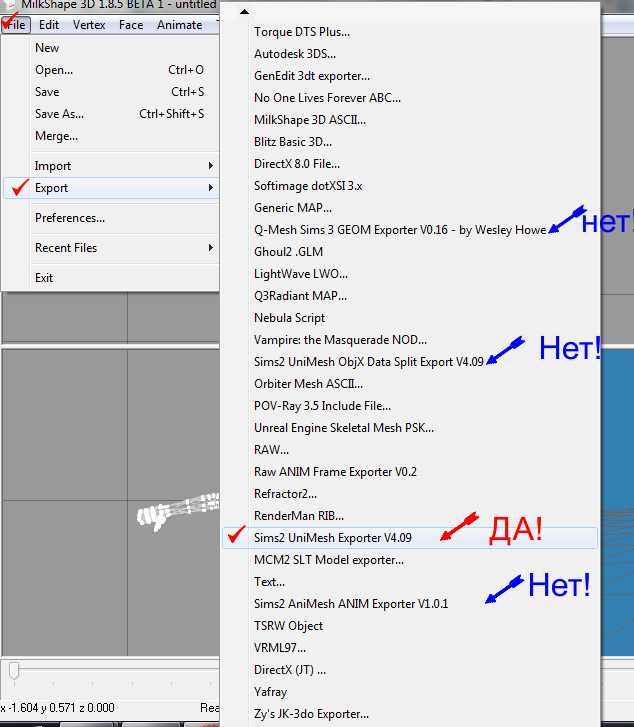
Task: Select POV-Ray 3.5 Include File...
Action: pos(410,406)
